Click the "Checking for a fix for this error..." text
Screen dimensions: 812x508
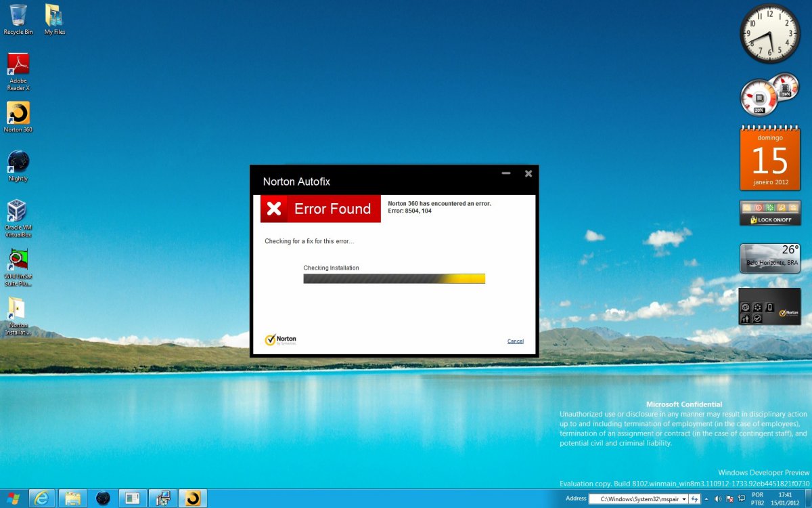pos(309,241)
